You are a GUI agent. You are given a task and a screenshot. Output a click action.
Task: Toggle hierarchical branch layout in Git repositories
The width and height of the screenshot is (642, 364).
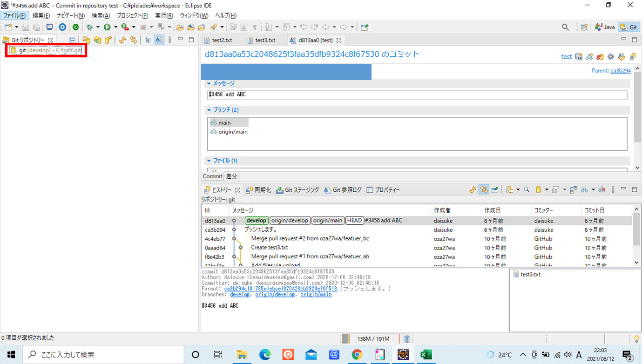(x=148, y=40)
